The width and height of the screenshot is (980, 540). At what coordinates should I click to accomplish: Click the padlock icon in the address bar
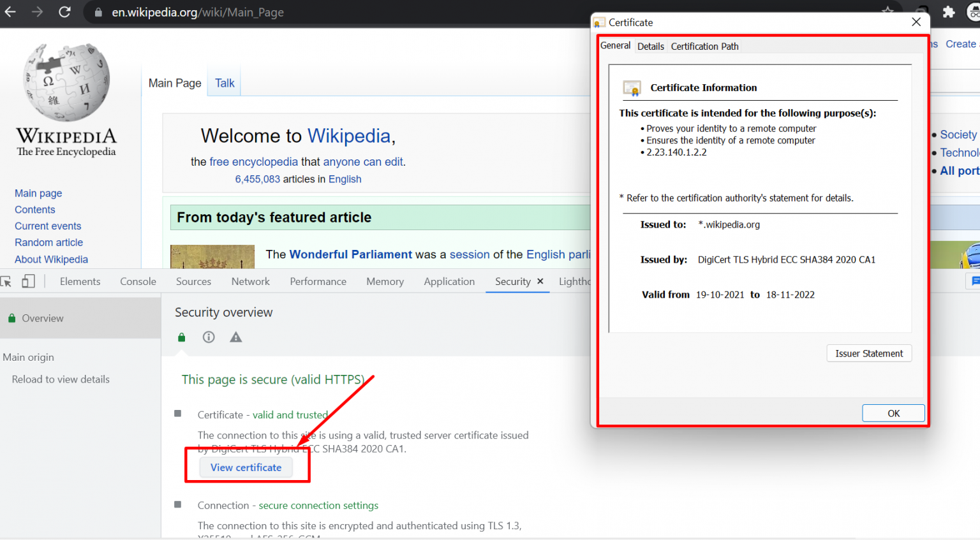pos(98,11)
